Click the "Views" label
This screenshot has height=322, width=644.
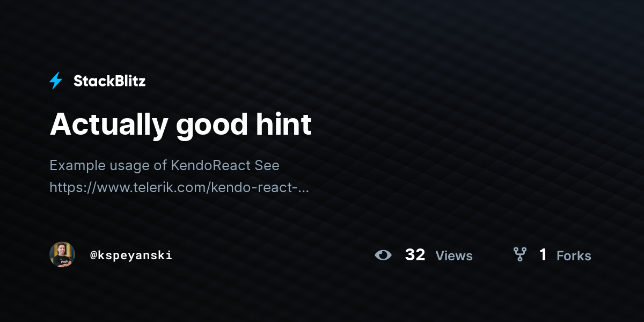454,256
